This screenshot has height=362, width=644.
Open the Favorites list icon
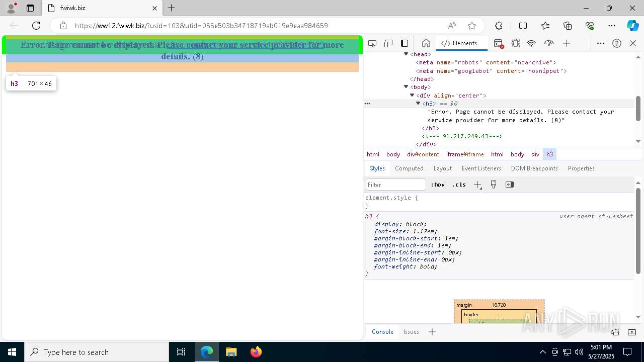545,26
